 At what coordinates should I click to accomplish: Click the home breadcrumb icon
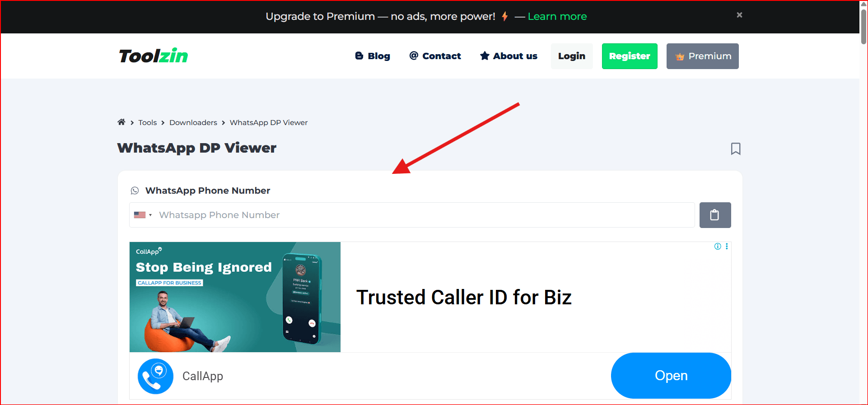coord(121,122)
